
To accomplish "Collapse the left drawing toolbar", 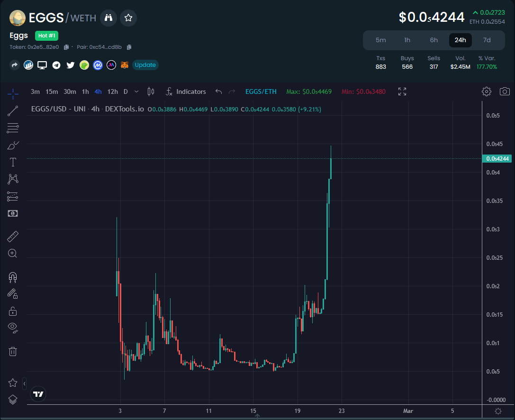I will pyautogui.click(x=24, y=383).
